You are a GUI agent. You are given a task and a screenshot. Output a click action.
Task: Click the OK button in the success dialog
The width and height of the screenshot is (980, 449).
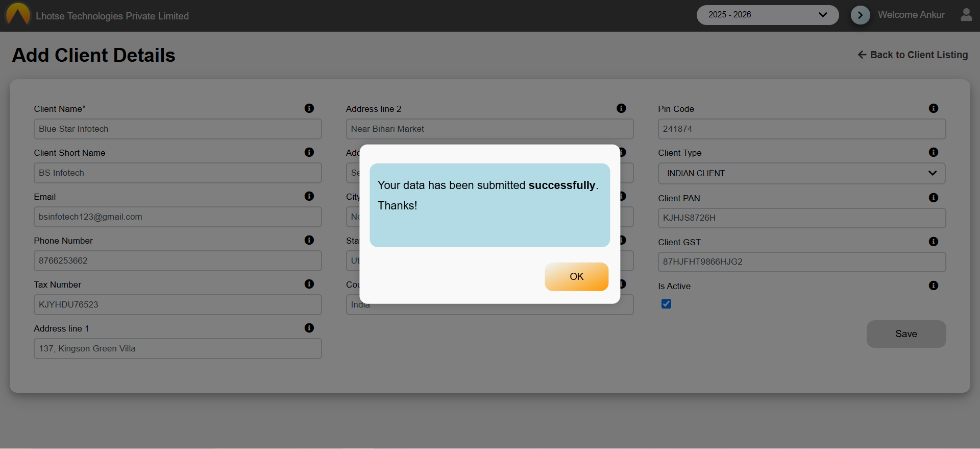tap(576, 276)
